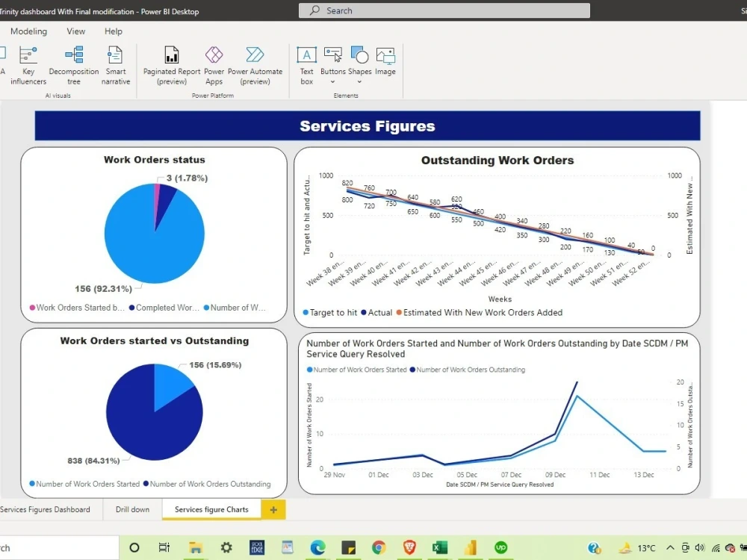This screenshot has height=560, width=747.
Task: Open Task View on taskbar
Action: 164,547
